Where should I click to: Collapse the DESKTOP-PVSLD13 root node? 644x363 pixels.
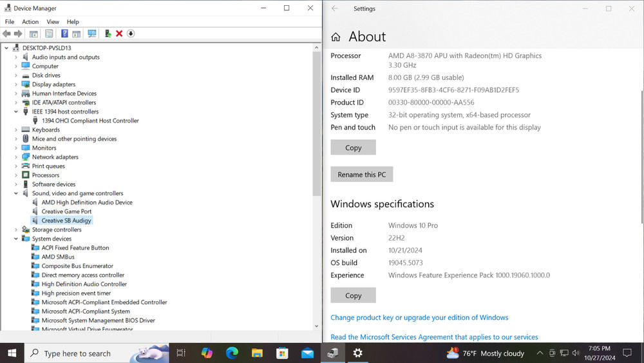tap(6, 48)
